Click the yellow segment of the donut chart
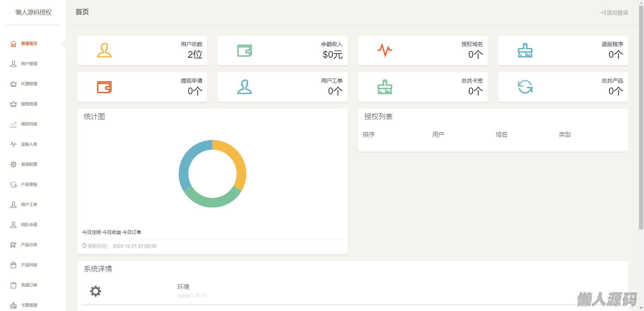This screenshot has width=644, height=311. [237, 161]
